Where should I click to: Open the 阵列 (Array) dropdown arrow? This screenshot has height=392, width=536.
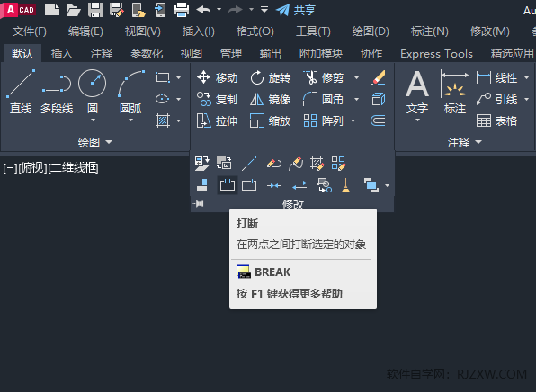[x=353, y=120]
